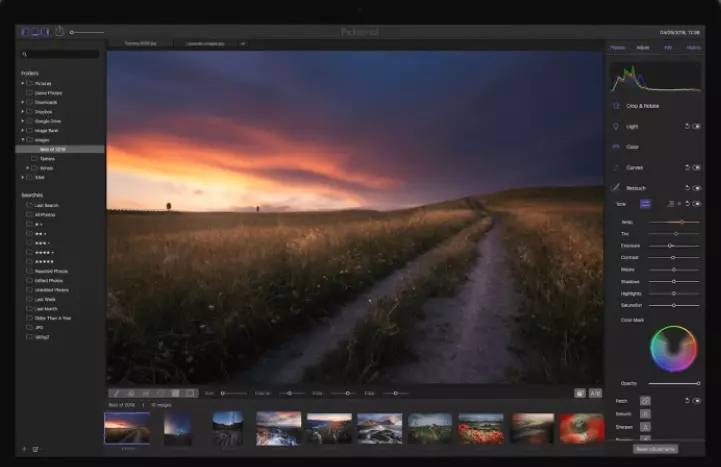Switch to the Info tab
Viewport: 721px width, 467px height.
point(668,47)
